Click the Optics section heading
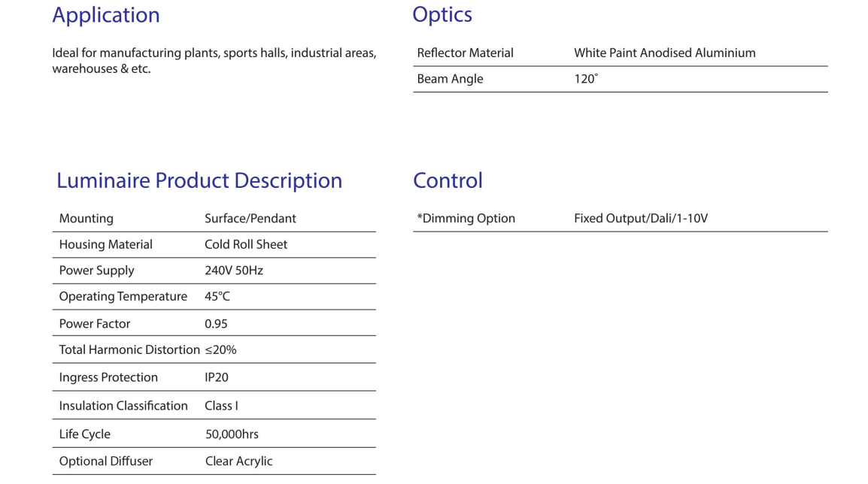This screenshot has height=484, width=868. coord(442,15)
